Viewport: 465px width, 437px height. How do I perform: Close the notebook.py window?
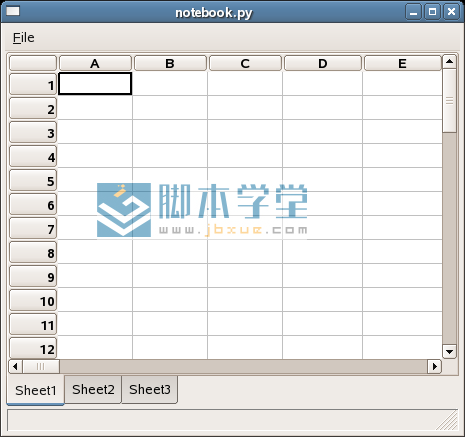click(x=451, y=12)
